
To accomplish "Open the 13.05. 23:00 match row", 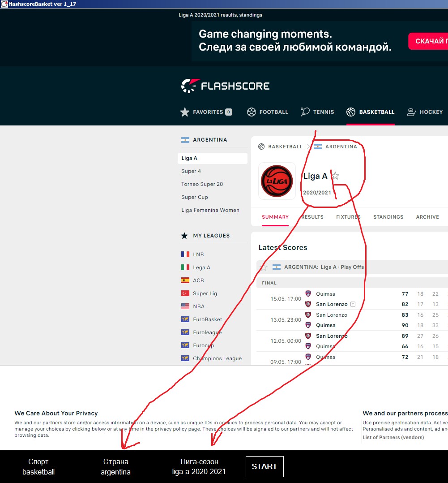I will [x=352, y=320].
